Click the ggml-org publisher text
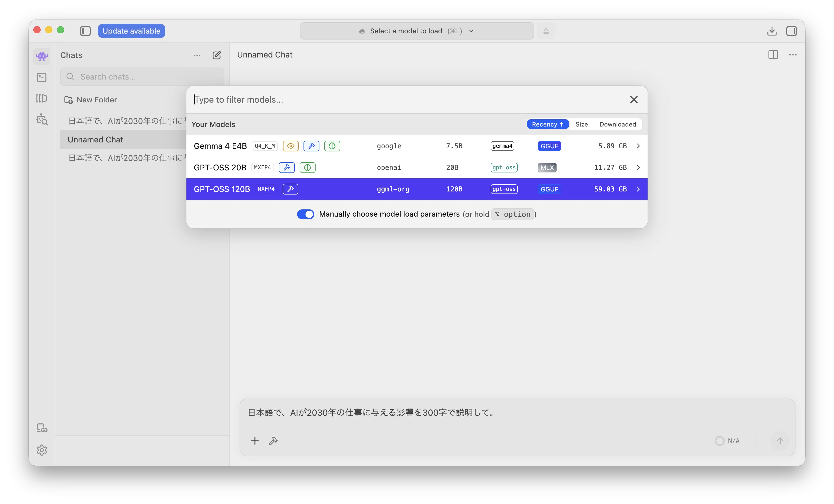This screenshot has height=504, width=834. (x=393, y=189)
